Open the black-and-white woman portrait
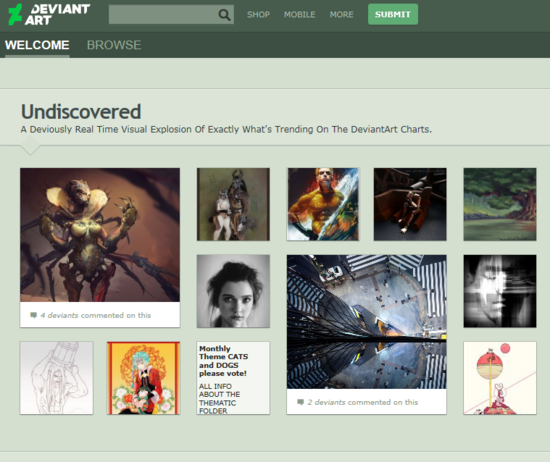Screen dimensions: 550x462 pos(233,291)
